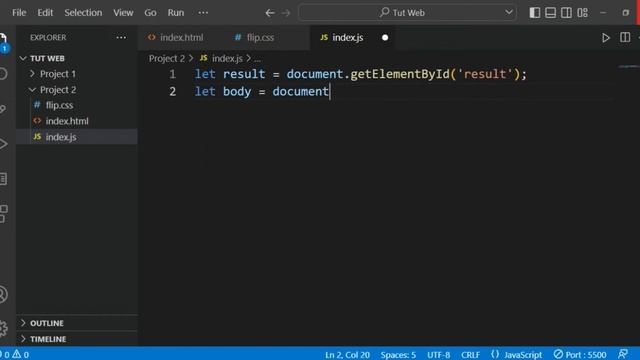
Task: Open the command center dropdown chevron
Action: (x=509, y=12)
